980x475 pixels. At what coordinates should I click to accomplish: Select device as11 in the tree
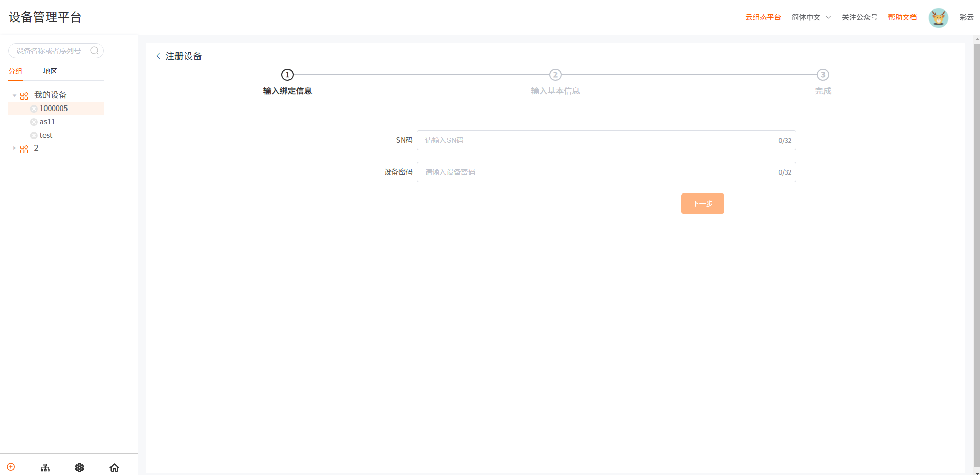coord(56,122)
